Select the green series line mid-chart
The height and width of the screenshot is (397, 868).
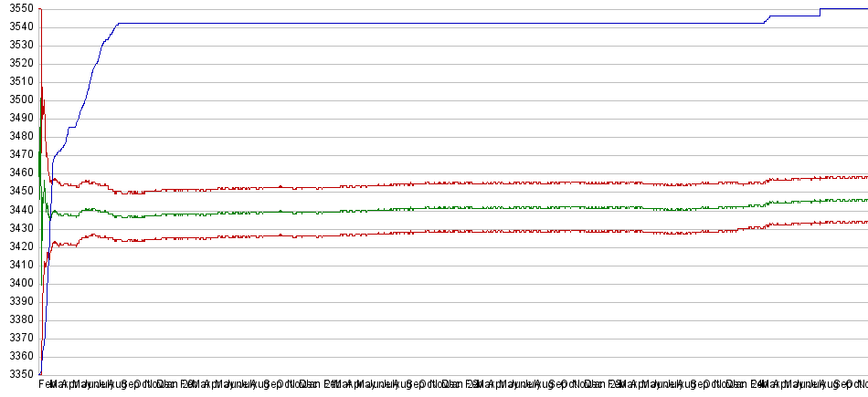439,209
